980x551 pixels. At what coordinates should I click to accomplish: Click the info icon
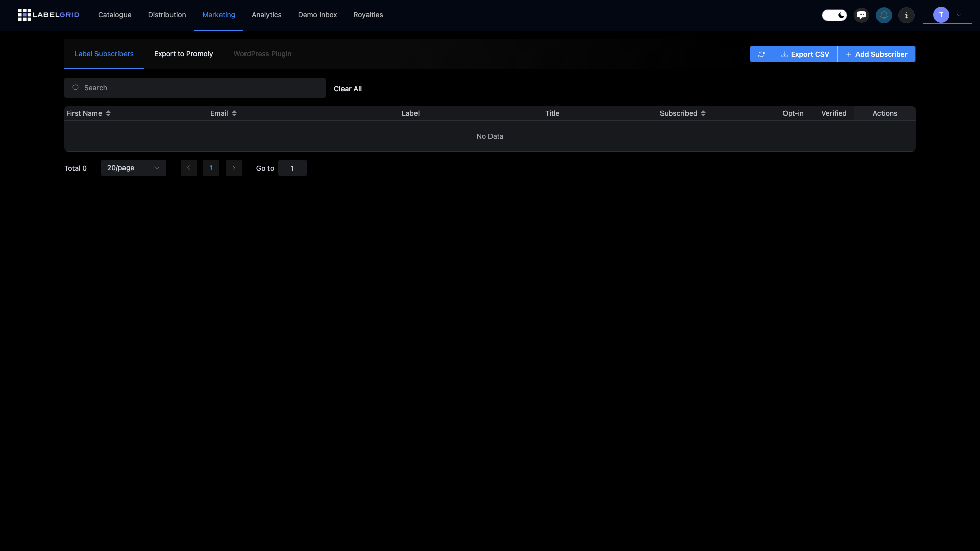click(x=906, y=15)
